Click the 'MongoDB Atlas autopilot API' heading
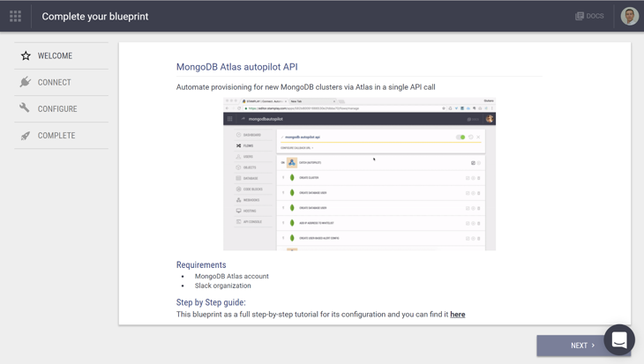The image size is (644, 364). 237,67
